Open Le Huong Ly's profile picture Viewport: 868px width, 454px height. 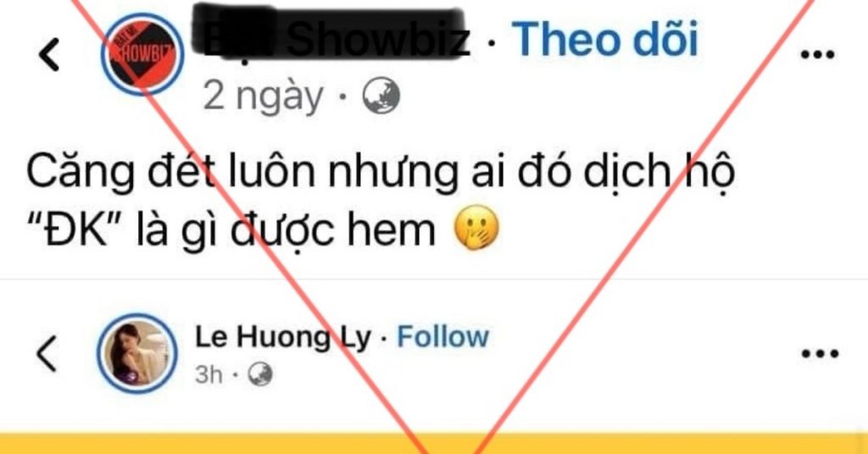pyautogui.click(x=137, y=353)
